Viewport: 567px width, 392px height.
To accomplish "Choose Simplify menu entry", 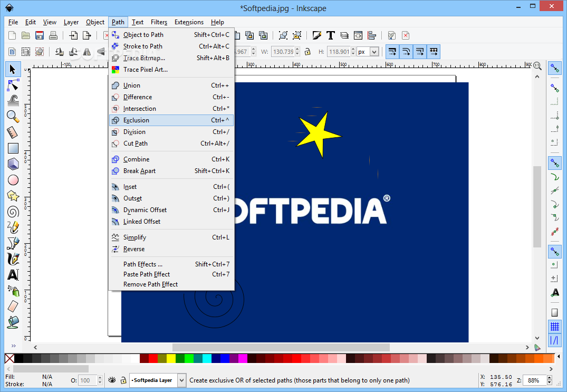I will click(171, 237).
